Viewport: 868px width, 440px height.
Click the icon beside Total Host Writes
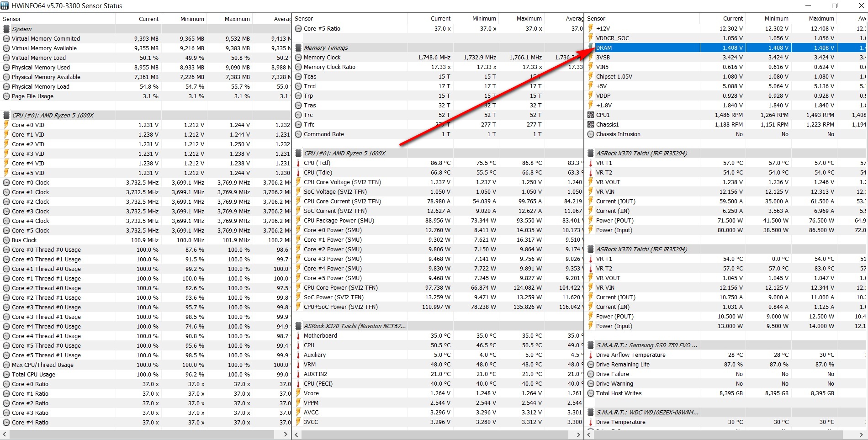point(591,393)
